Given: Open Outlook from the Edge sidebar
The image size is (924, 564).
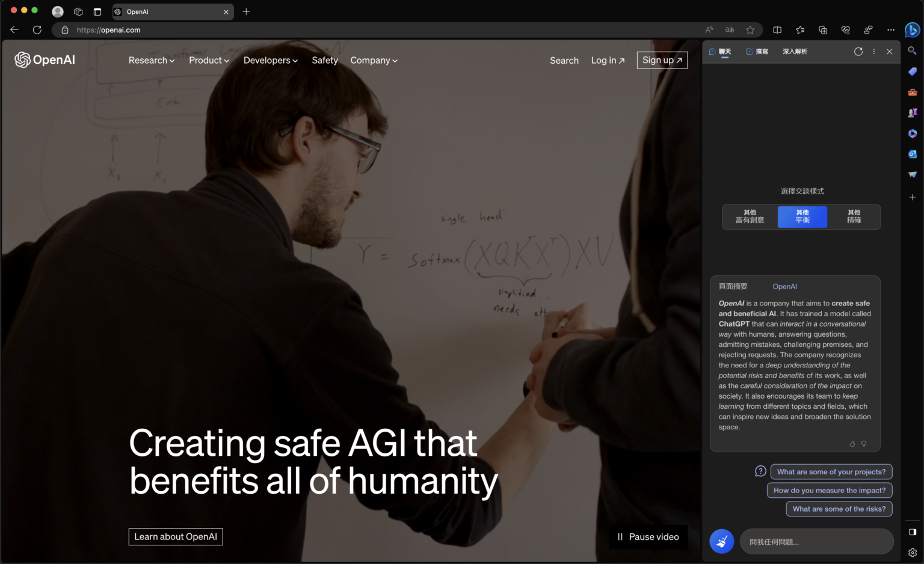Looking at the screenshot, I should click(912, 154).
